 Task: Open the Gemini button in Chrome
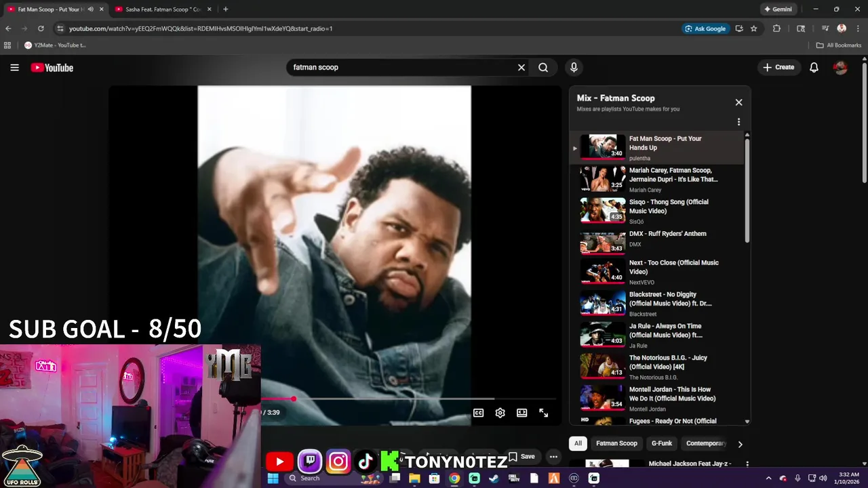778,9
